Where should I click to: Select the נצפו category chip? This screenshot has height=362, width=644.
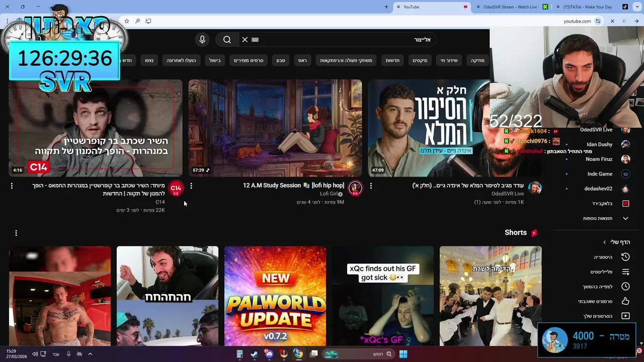pyautogui.click(x=149, y=60)
